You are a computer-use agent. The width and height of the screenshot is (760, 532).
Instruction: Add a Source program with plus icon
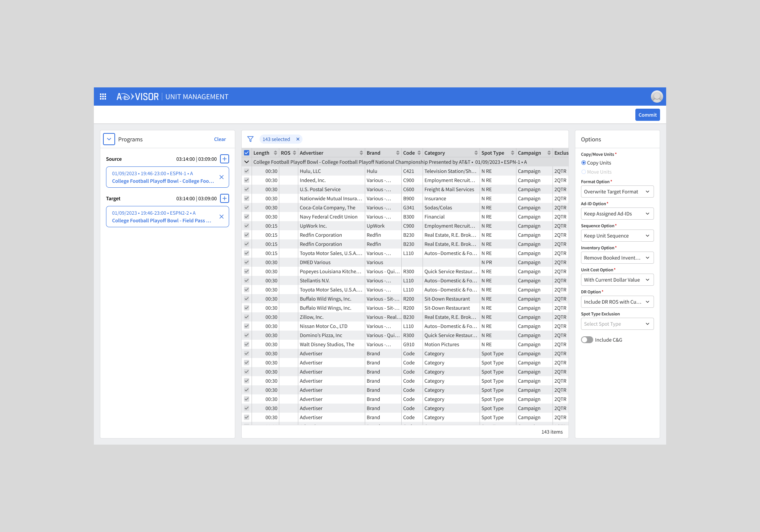tap(225, 159)
